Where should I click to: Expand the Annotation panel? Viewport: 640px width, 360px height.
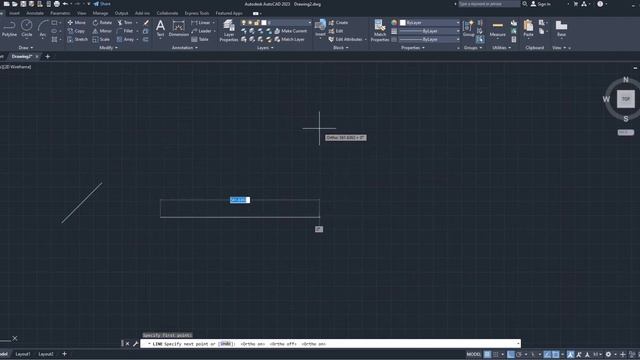click(x=184, y=48)
